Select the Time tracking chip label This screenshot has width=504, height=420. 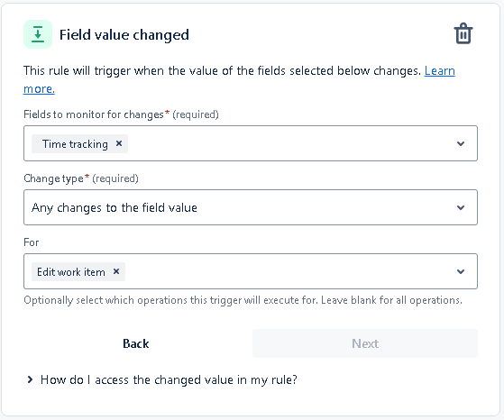pos(75,144)
